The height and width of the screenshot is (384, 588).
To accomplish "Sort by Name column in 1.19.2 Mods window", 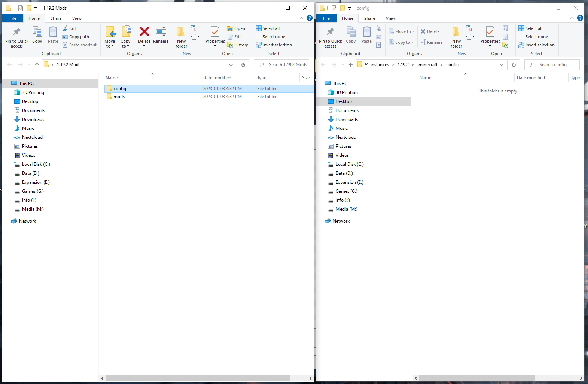I will pos(152,78).
